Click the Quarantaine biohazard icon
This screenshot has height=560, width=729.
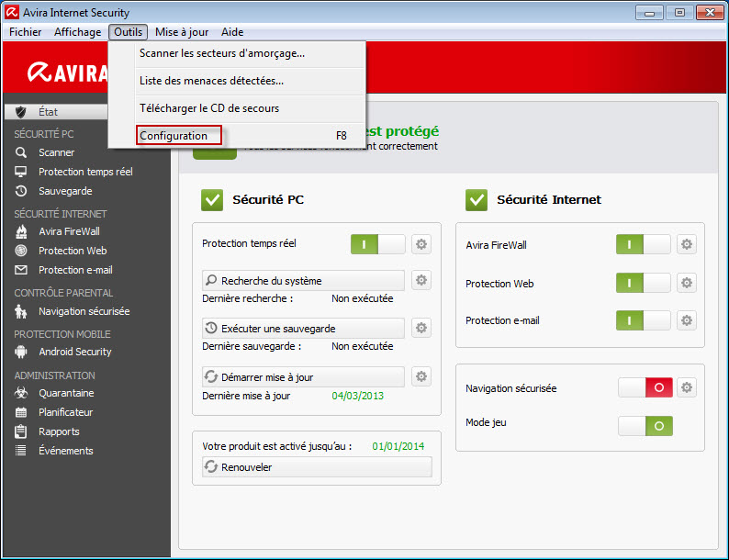(x=21, y=393)
